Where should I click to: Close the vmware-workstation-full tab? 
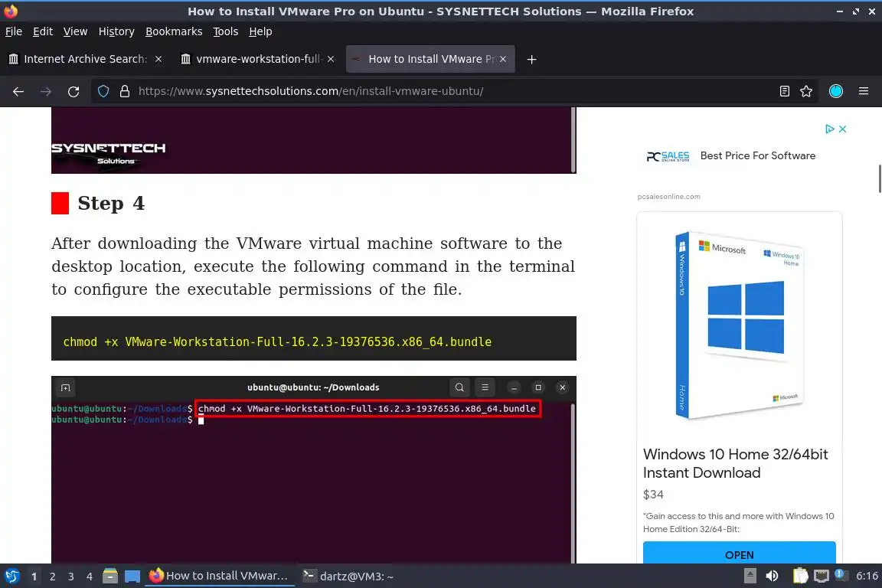click(x=331, y=59)
